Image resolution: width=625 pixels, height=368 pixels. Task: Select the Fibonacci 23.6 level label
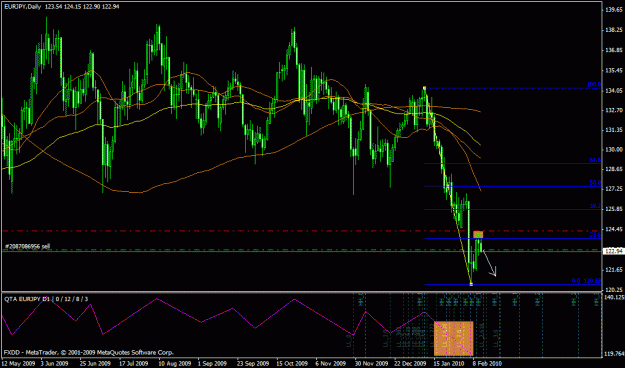click(x=595, y=235)
